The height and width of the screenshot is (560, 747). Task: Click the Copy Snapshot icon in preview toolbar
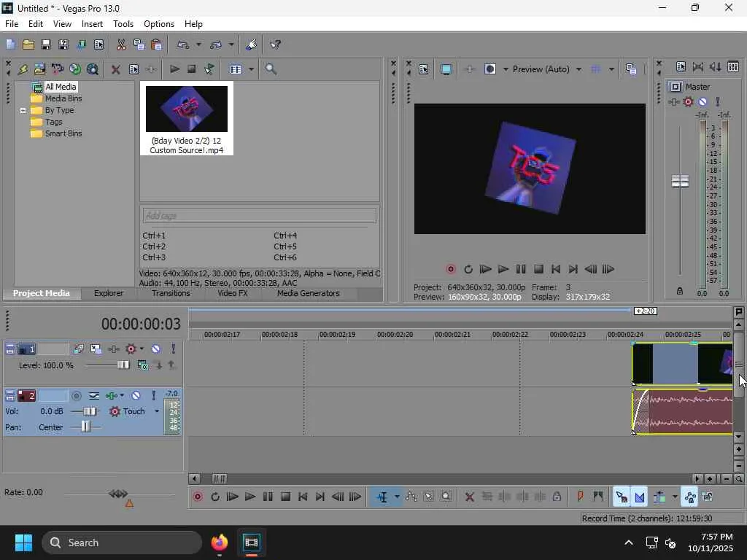pyautogui.click(x=631, y=69)
